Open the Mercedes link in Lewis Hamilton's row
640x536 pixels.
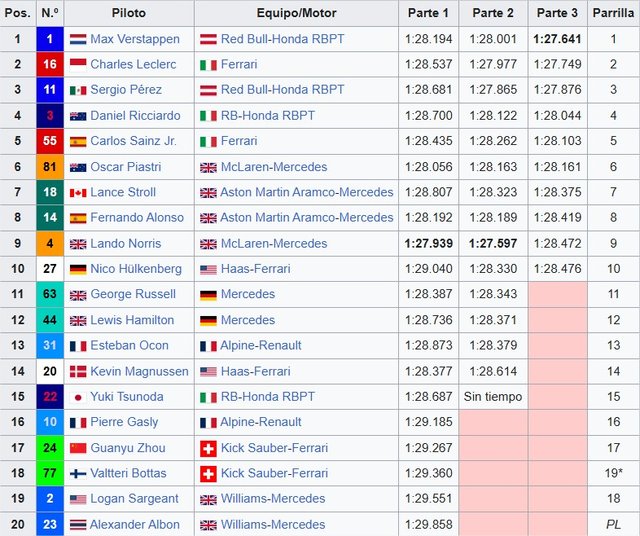pyautogui.click(x=248, y=320)
